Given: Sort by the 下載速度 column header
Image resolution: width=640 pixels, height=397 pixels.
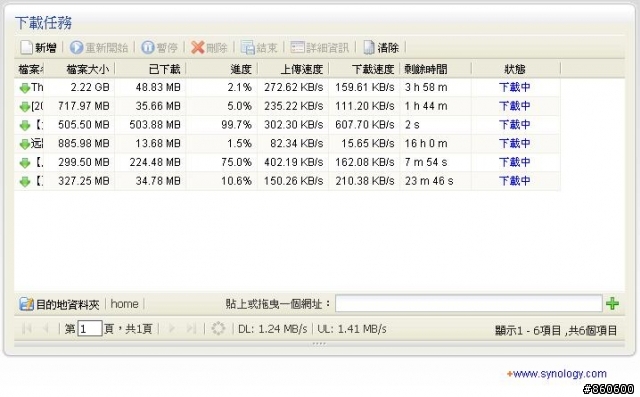Looking at the screenshot, I should tap(364, 69).
